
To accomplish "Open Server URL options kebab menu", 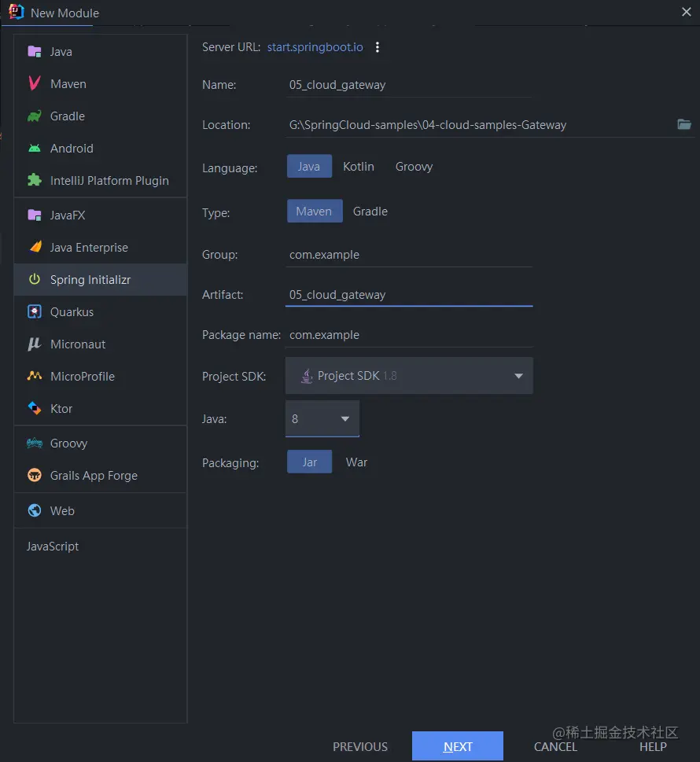I will tap(378, 47).
